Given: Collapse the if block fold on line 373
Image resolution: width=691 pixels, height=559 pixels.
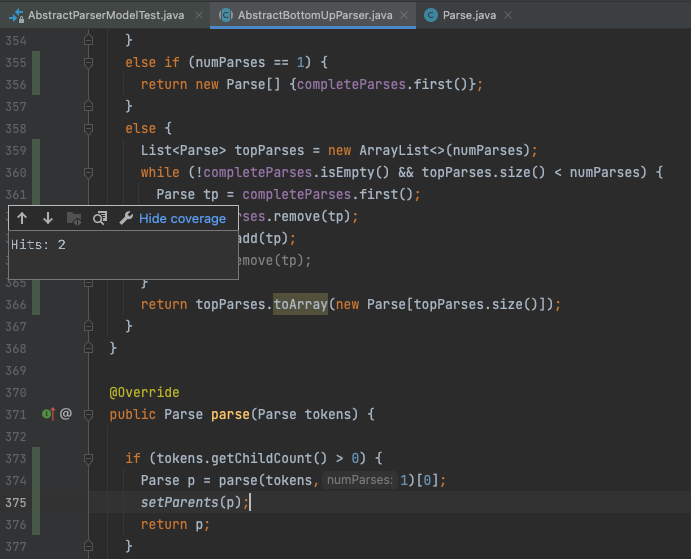Looking at the screenshot, I should click(89, 458).
